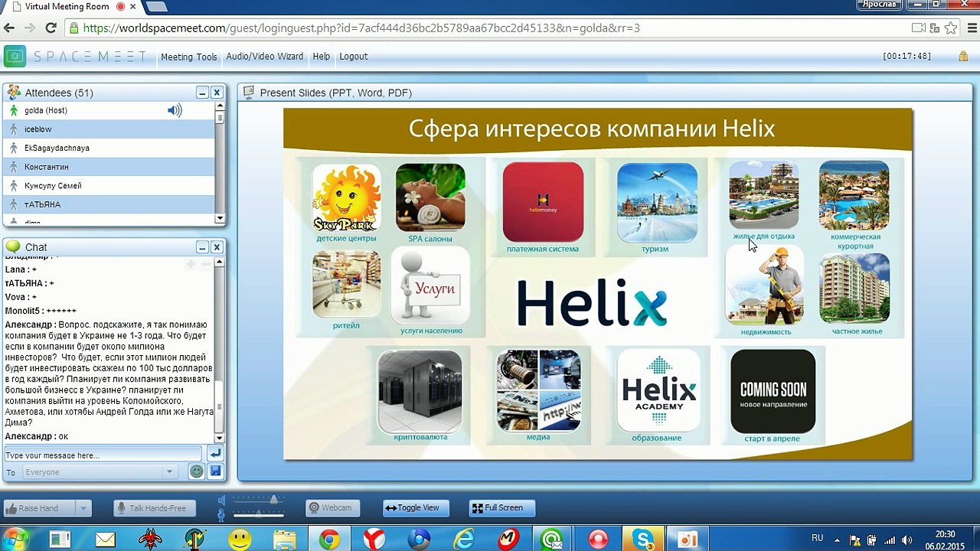Collapse the Attendees panel
Viewport: 980px width, 551px height.
[202, 93]
